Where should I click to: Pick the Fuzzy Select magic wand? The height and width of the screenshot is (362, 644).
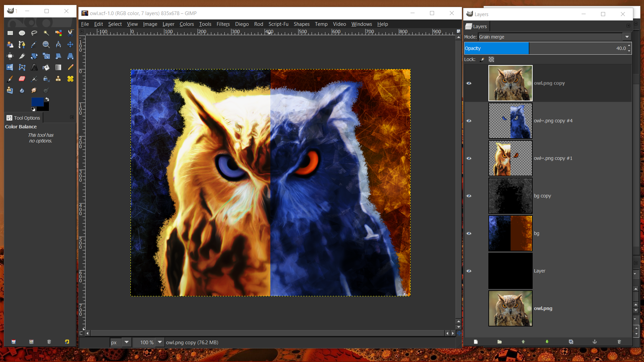[46, 33]
